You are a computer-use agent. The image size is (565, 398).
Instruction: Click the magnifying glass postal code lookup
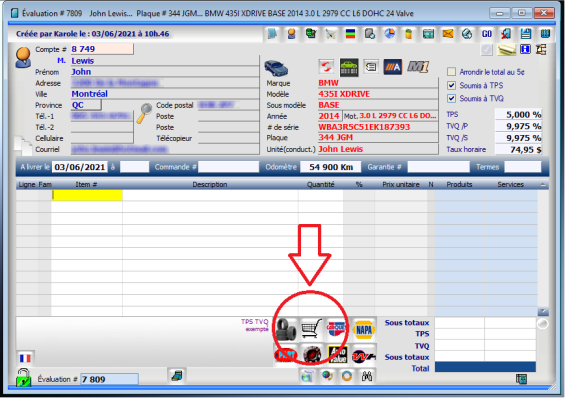(144, 113)
